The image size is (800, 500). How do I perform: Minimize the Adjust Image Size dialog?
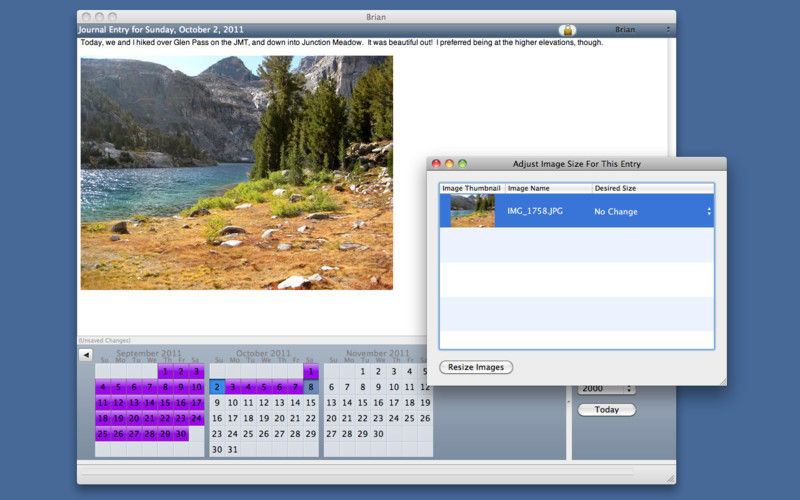pos(449,164)
